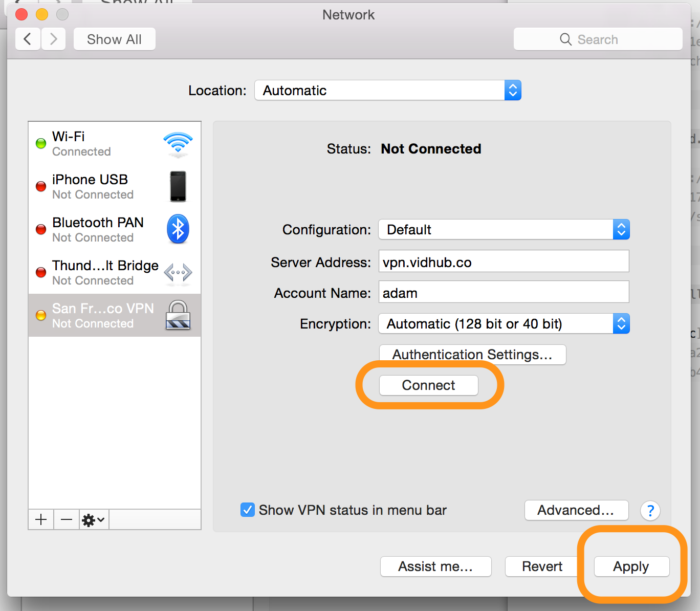Screen dimensions: 700x611
Task: Open the gear action menu
Action: click(94, 520)
